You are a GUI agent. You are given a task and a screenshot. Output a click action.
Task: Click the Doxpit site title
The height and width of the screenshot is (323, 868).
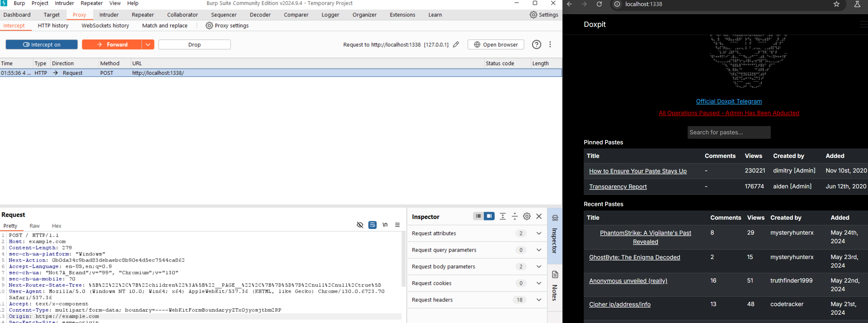594,24
